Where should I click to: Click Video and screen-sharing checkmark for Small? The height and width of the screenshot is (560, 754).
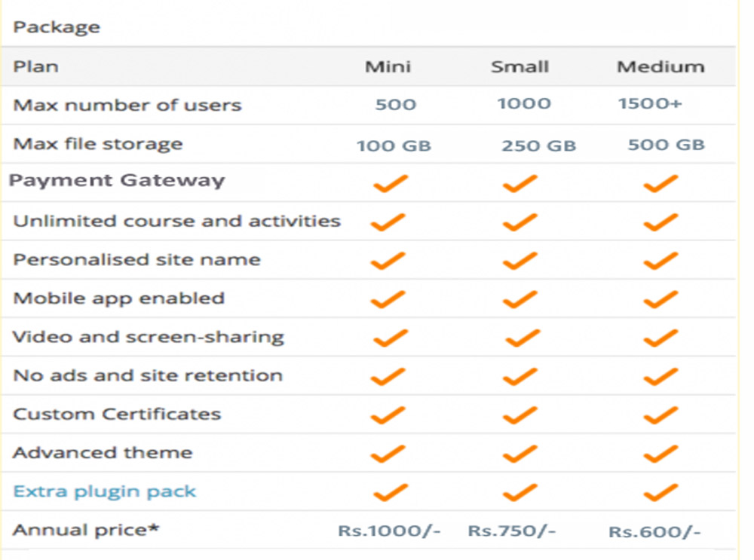tap(523, 338)
